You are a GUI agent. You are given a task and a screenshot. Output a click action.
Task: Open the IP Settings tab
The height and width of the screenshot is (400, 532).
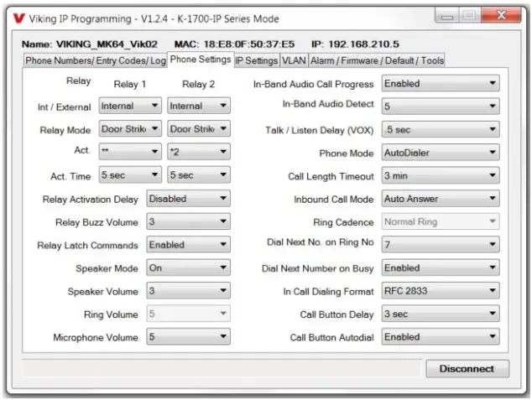point(257,60)
